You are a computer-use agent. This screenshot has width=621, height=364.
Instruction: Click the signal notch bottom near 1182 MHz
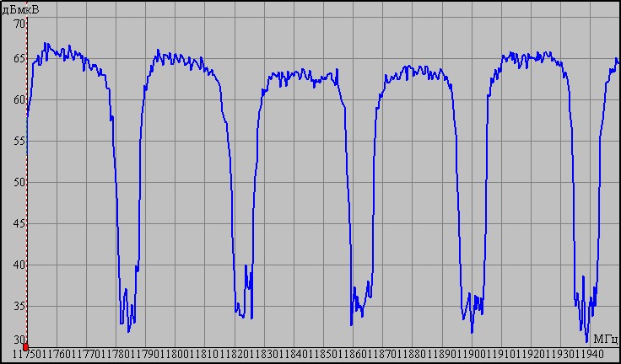click(243, 315)
